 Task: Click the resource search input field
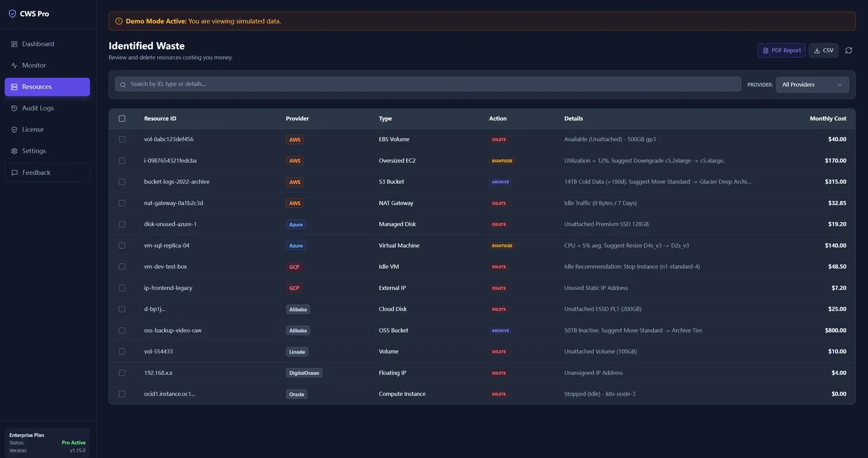[x=428, y=84]
